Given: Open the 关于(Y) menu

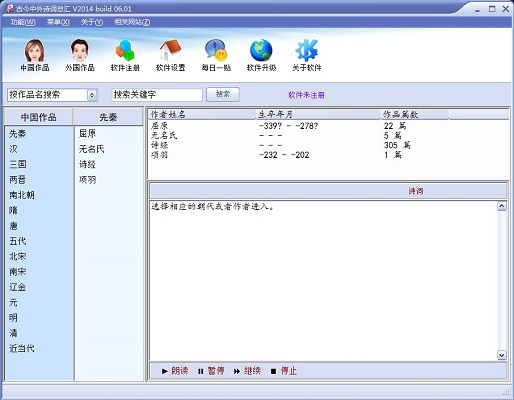Looking at the screenshot, I should pos(92,22).
